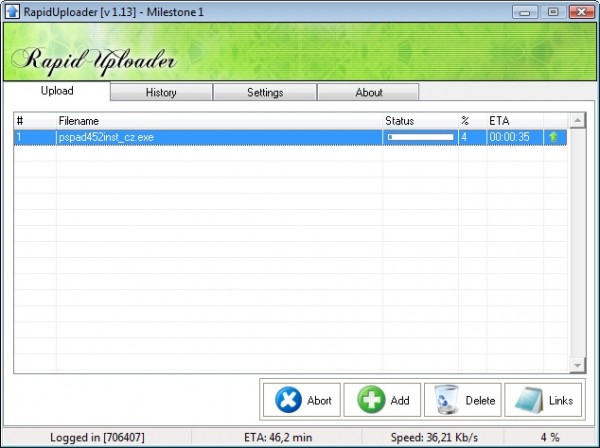
Task: Add a new file to upload
Action: (382, 400)
